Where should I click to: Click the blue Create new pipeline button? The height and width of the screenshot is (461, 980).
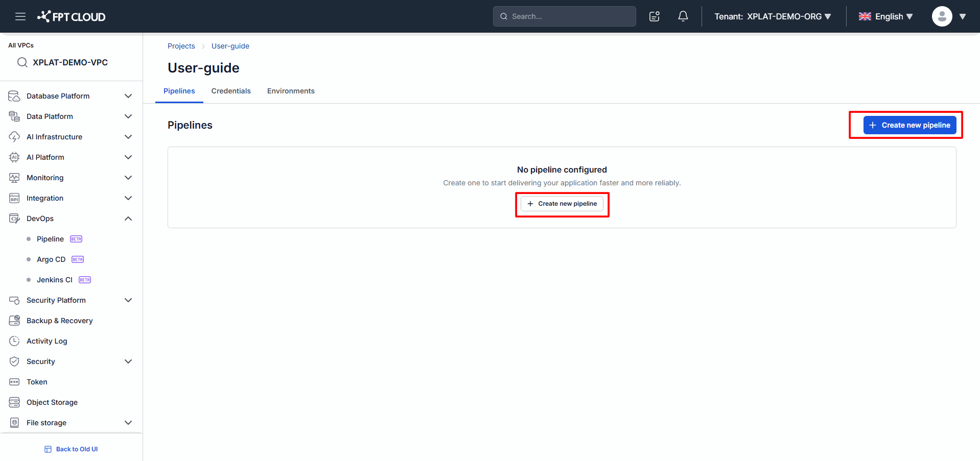tap(909, 125)
